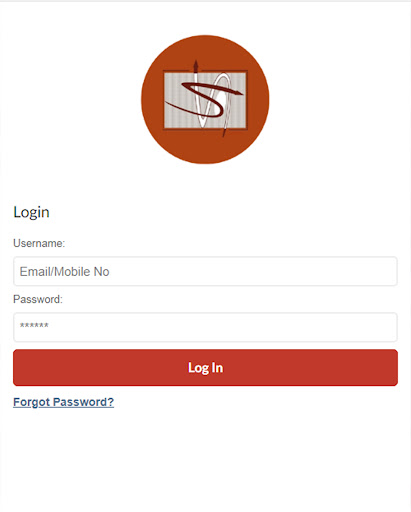Image resolution: width=411 pixels, height=512 pixels.
Task: Click the circular orange logo
Action: click(205, 99)
